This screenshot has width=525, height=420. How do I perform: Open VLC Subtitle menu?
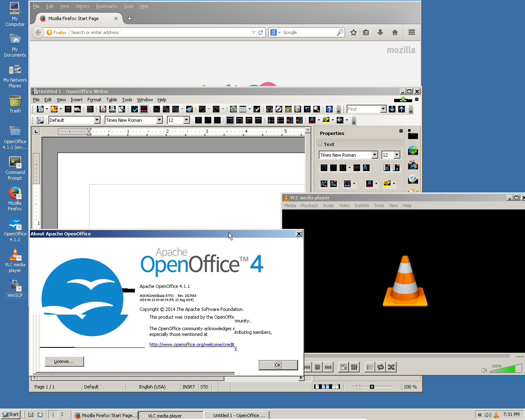click(x=362, y=206)
